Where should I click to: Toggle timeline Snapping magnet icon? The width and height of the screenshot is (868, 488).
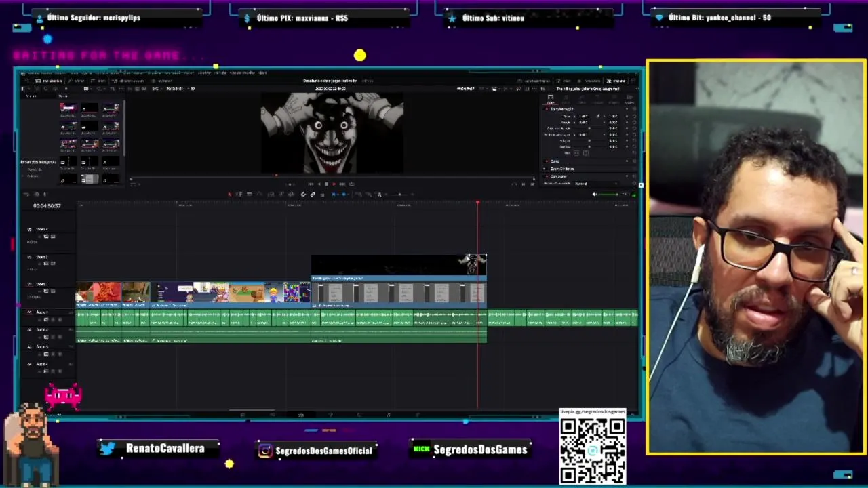[303, 195]
